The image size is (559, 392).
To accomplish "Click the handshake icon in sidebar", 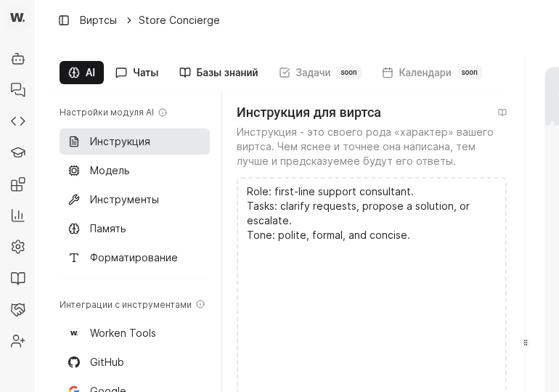I will coord(18,309).
